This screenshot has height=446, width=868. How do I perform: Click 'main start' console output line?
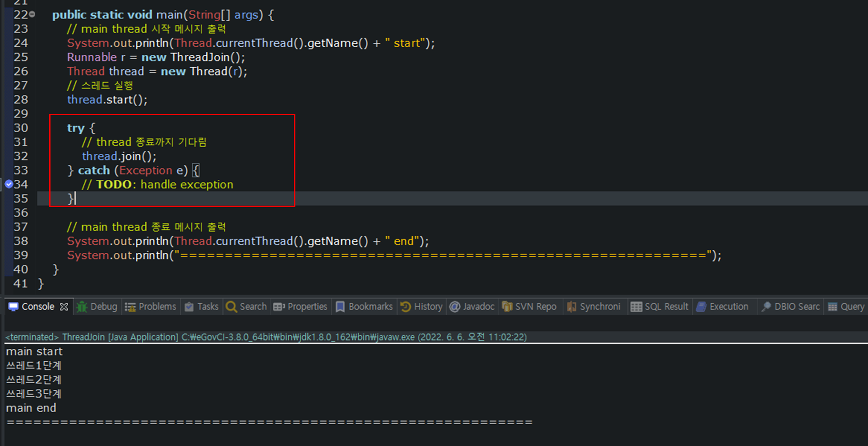tap(34, 352)
